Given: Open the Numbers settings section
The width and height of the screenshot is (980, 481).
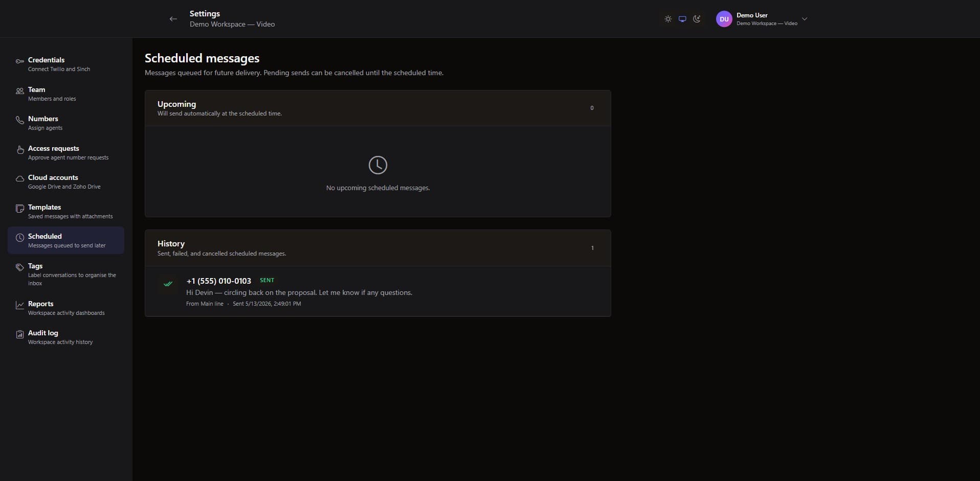Looking at the screenshot, I should (66, 123).
